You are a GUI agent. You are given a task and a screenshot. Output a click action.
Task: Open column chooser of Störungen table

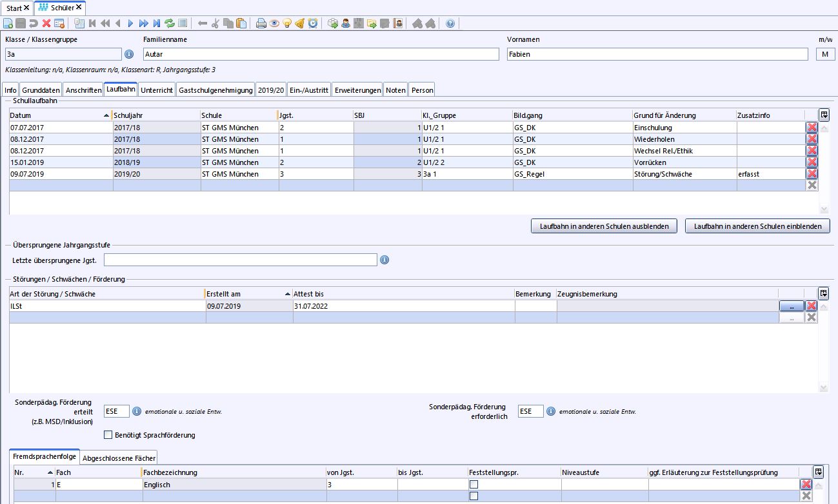pyautogui.click(x=824, y=293)
